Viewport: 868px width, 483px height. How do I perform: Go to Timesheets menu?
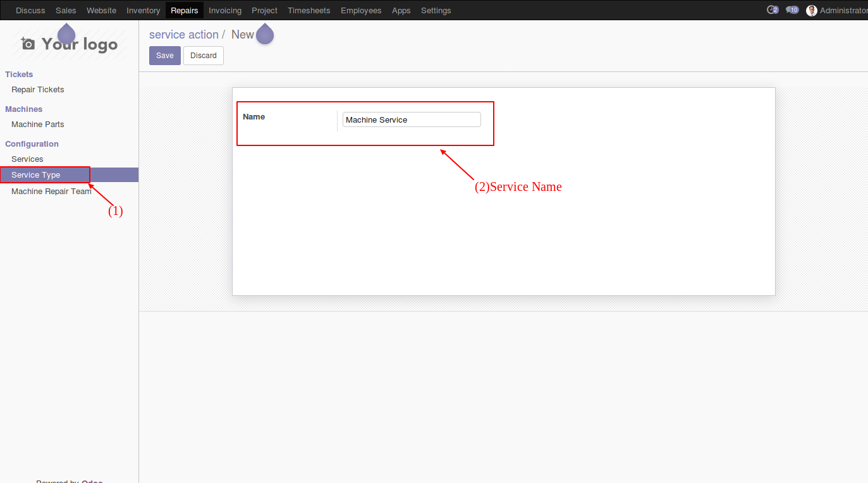[x=309, y=10]
